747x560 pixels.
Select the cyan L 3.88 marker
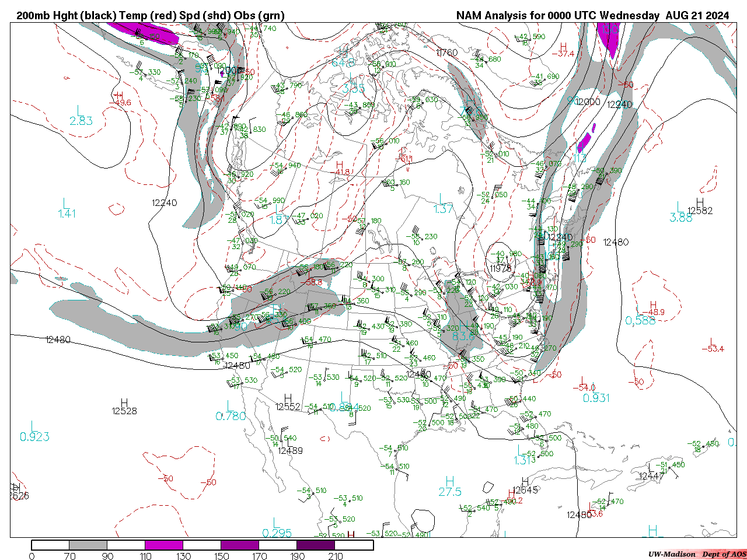[x=680, y=212]
